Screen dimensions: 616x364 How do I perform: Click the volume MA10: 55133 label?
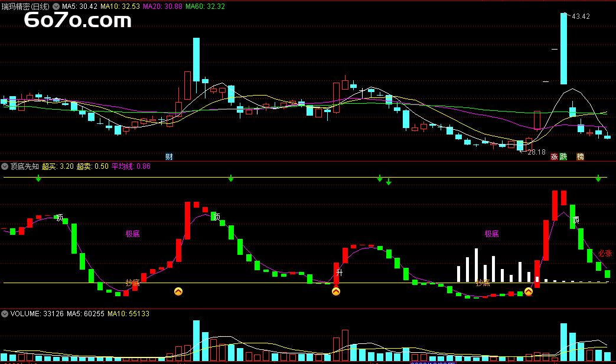pos(129,314)
